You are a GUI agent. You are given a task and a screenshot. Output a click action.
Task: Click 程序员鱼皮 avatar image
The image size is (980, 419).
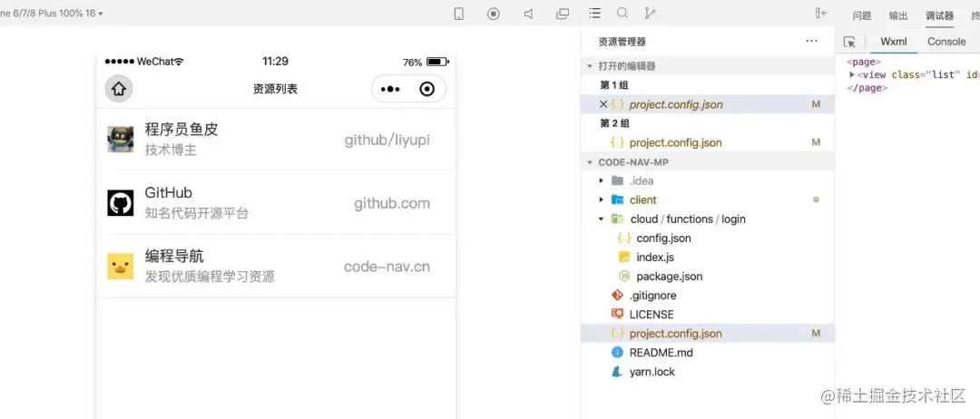(x=120, y=139)
